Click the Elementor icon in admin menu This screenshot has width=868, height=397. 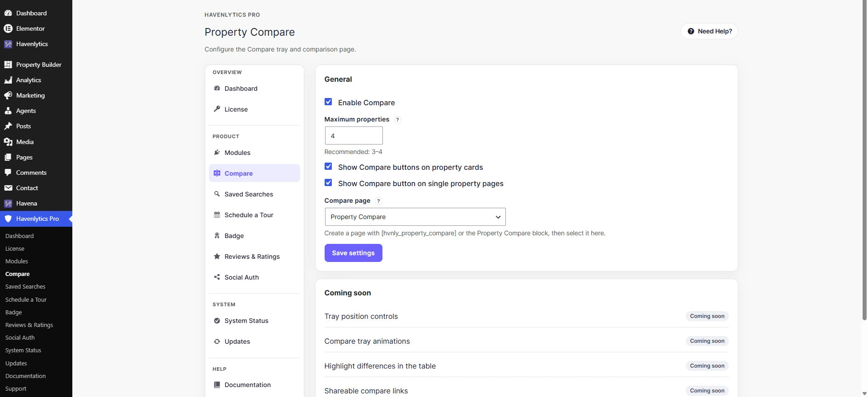(x=8, y=28)
